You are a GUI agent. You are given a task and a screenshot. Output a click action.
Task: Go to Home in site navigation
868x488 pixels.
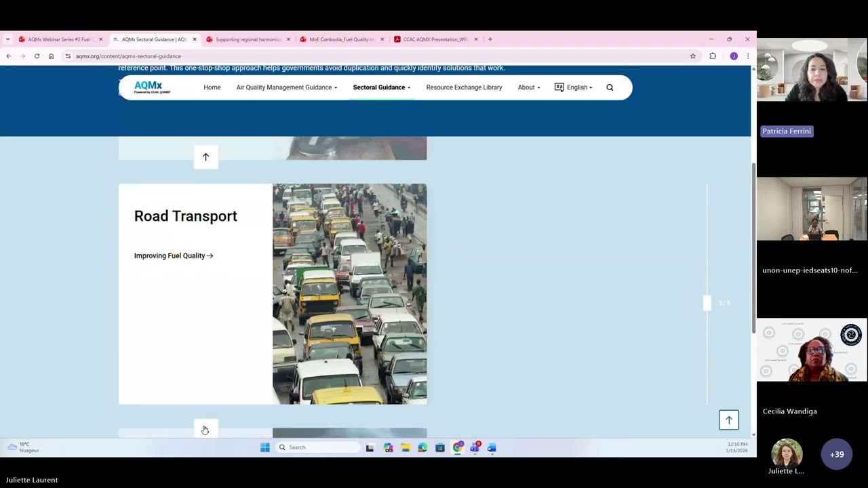(212, 87)
